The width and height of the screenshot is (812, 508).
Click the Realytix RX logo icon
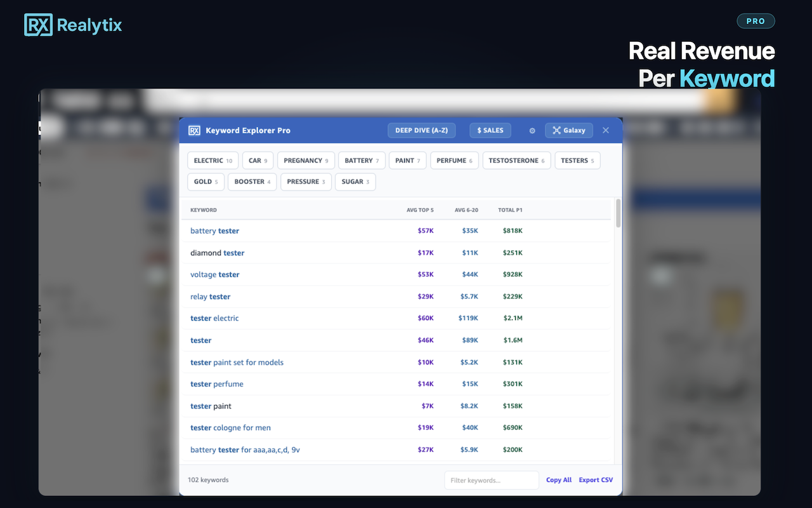pyautogui.click(x=38, y=25)
